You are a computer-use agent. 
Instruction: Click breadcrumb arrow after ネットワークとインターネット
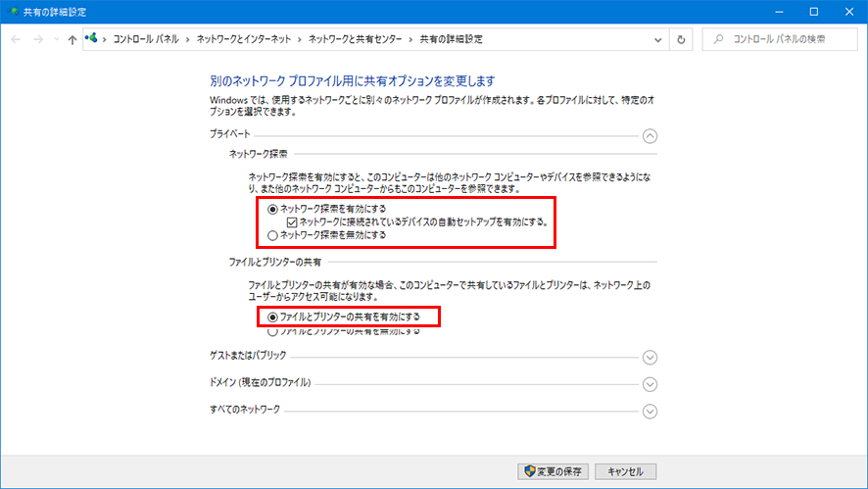pos(300,39)
